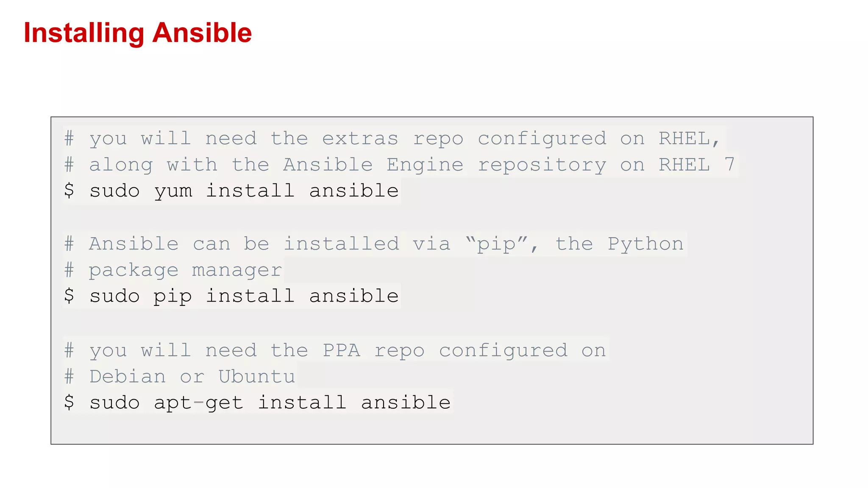868x488 pixels.
Task: Click the "package manager" comment line
Action: [173, 270]
